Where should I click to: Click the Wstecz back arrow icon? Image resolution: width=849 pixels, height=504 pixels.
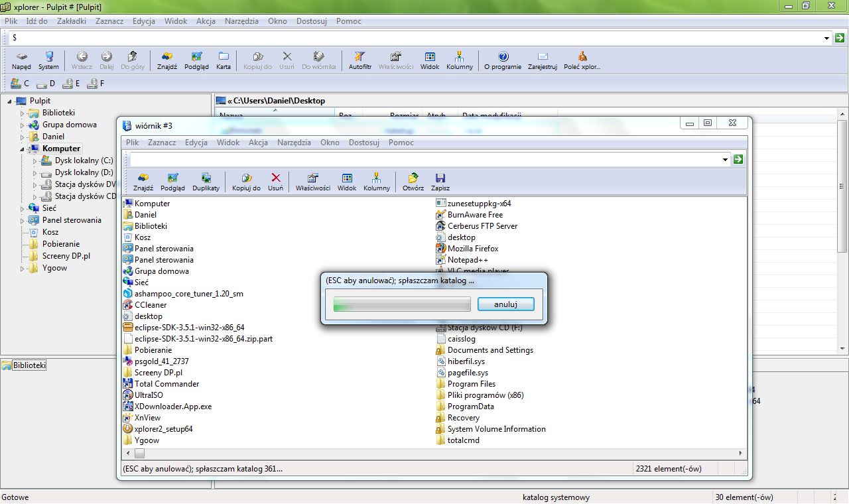(x=82, y=61)
